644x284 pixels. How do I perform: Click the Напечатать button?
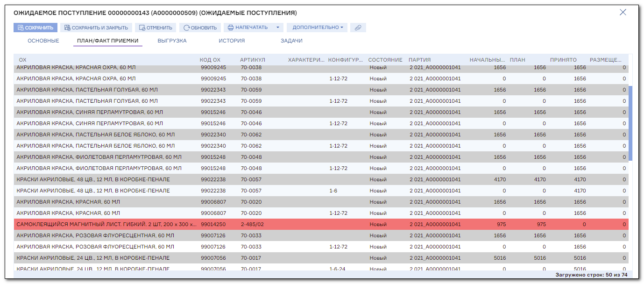click(248, 28)
